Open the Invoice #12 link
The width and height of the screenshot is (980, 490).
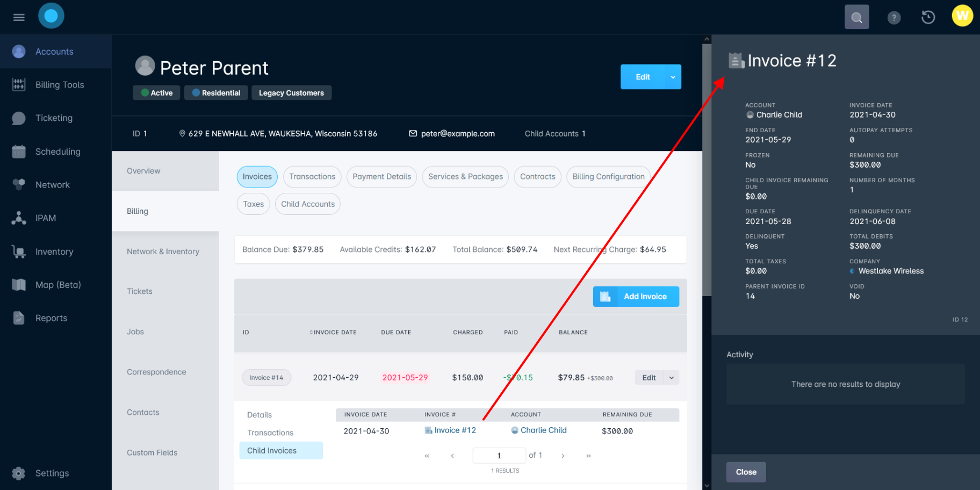click(455, 430)
